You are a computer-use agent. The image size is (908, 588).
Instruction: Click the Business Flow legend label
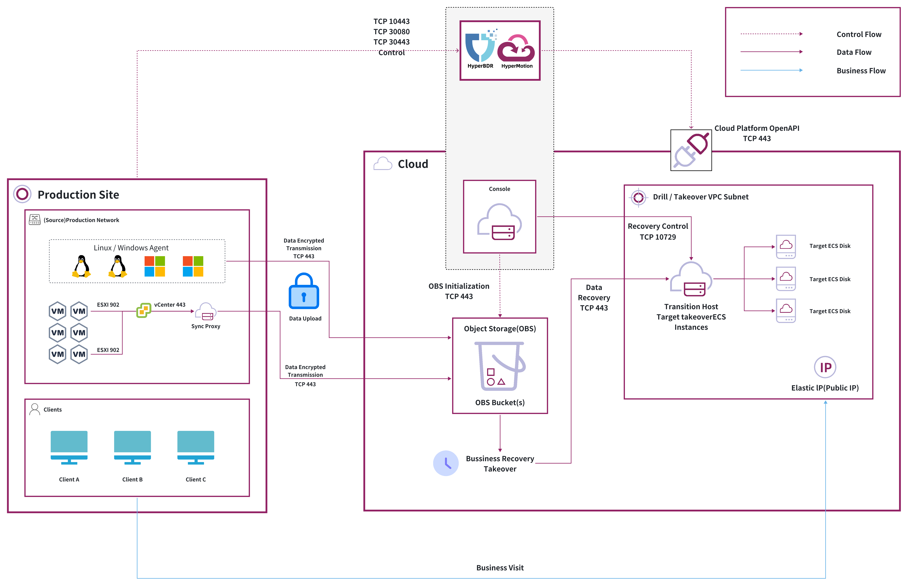click(x=861, y=71)
